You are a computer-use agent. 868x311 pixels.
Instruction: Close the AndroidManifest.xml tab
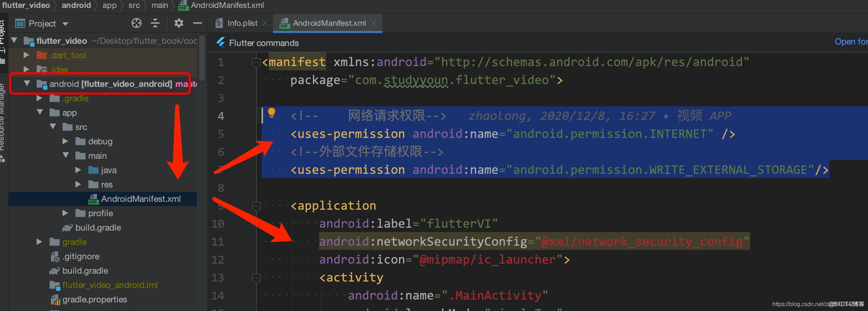[374, 23]
